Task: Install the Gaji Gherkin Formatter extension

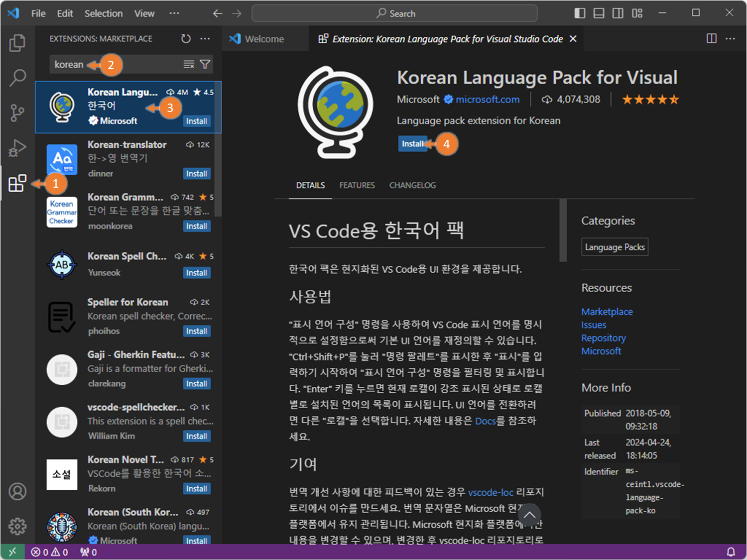Action: [197, 384]
